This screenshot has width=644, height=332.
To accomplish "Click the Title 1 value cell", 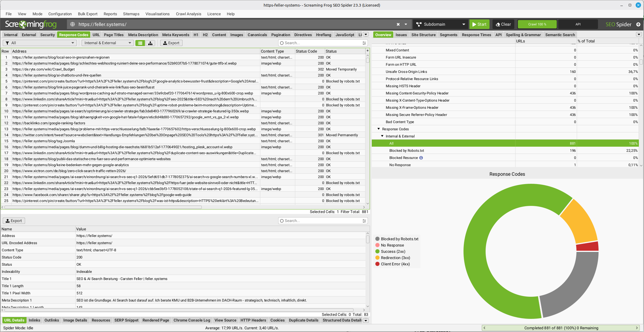I will click(x=221, y=279).
